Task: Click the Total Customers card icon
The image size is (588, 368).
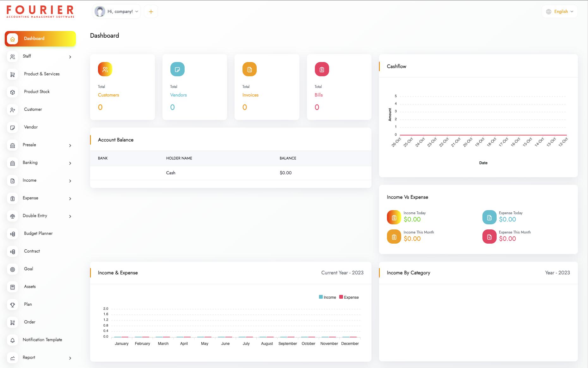Action: [x=105, y=69]
